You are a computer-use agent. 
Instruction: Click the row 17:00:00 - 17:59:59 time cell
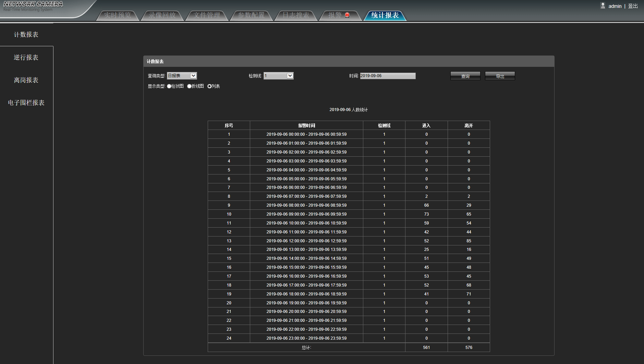click(306, 285)
